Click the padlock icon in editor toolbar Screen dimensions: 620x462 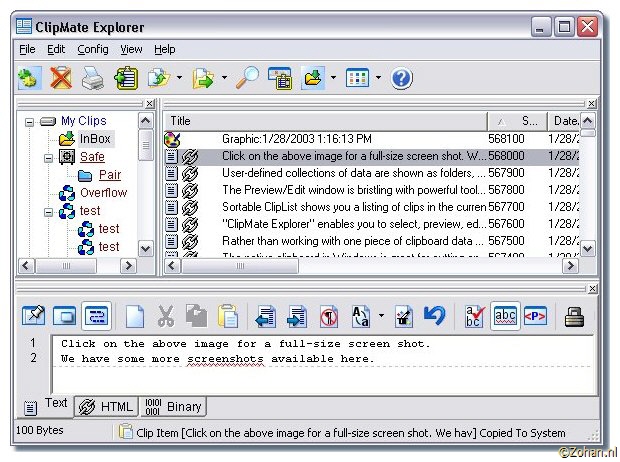coord(574,316)
